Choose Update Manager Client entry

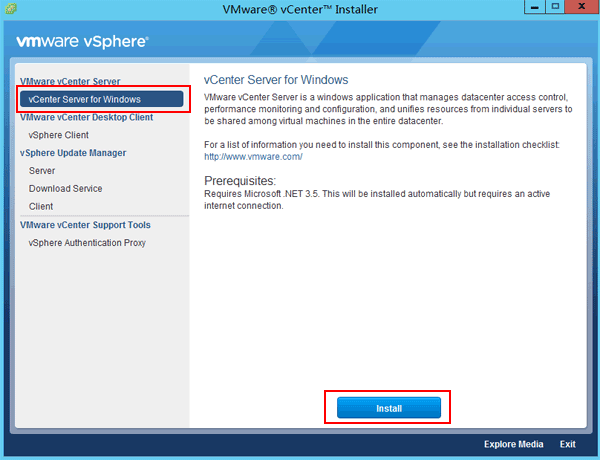tap(41, 207)
